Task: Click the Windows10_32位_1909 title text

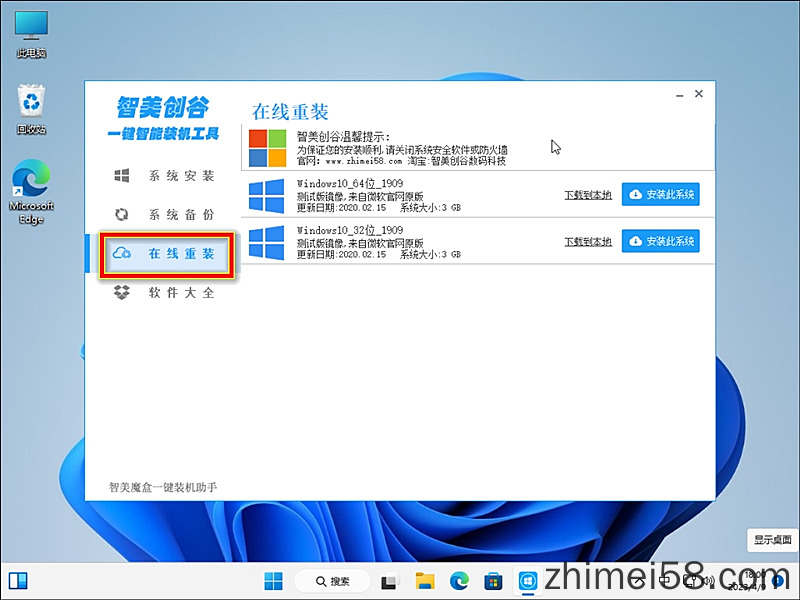Action: click(x=350, y=230)
